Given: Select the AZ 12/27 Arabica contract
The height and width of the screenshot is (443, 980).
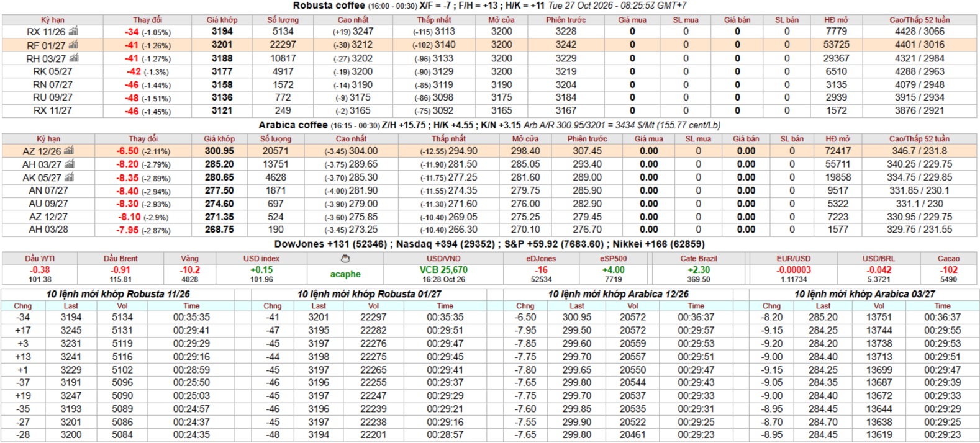Looking at the screenshot, I should pyautogui.click(x=48, y=217).
